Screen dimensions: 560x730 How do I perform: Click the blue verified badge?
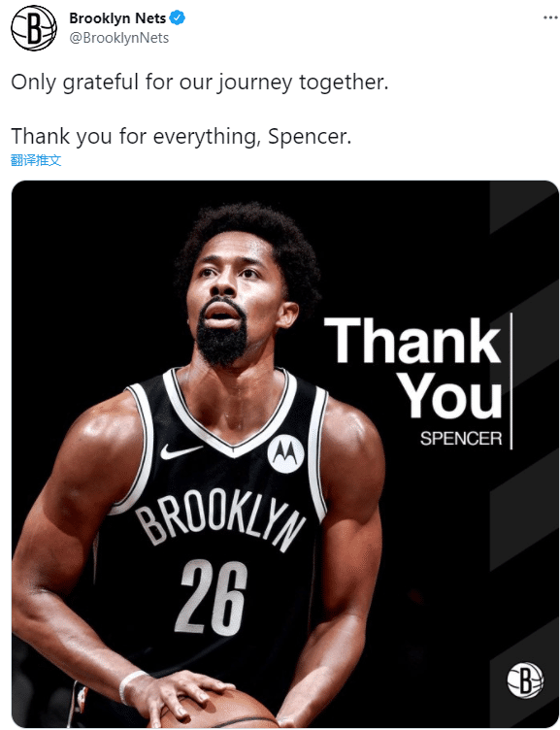[x=178, y=18]
